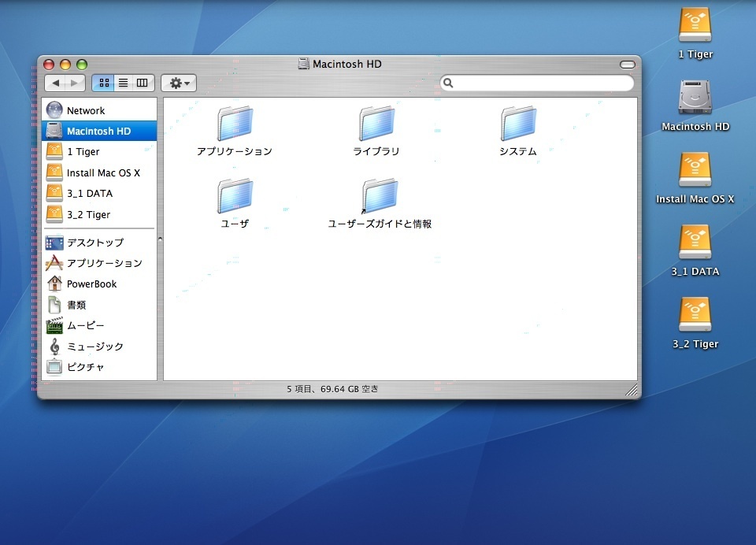Switch to icon view mode

103,83
